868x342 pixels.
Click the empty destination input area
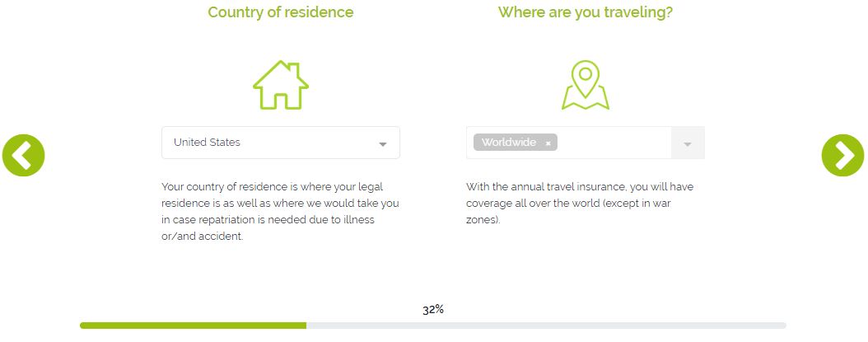(x=614, y=143)
